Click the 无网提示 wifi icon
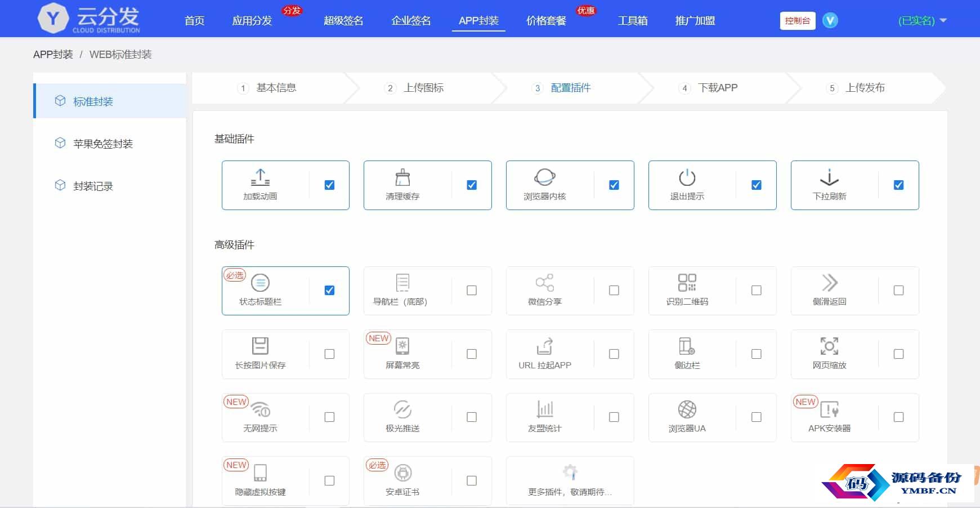 tap(261, 409)
